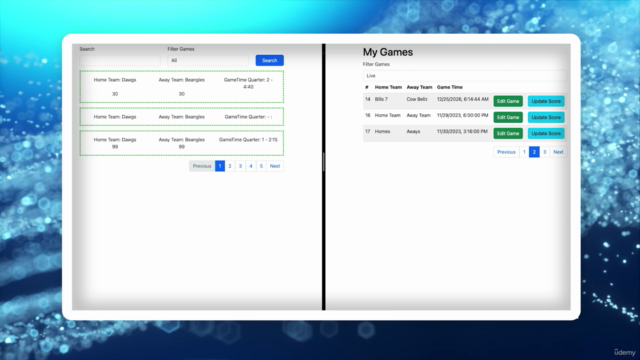
Task: Select the Dawgs game card at Quarter 2 - 4:40
Action: tap(182, 87)
